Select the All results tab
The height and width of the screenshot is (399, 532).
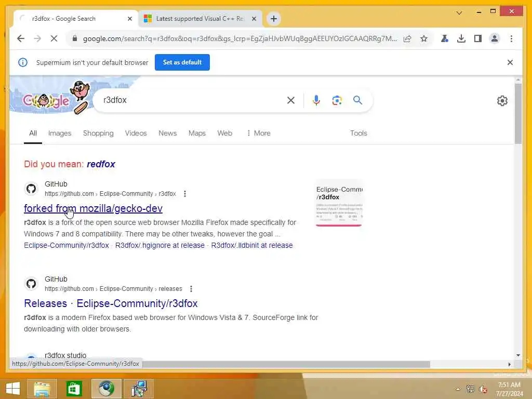coord(33,134)
